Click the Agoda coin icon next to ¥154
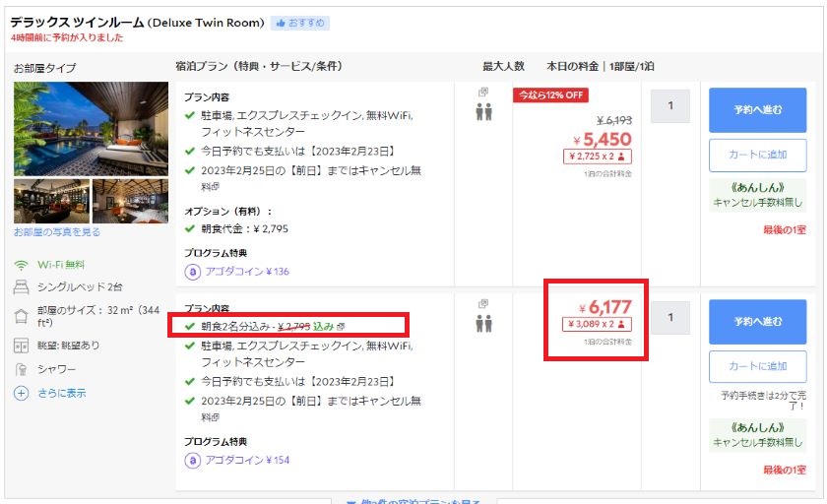This screenshot has height=504, width=827. [x=193, y=460]
